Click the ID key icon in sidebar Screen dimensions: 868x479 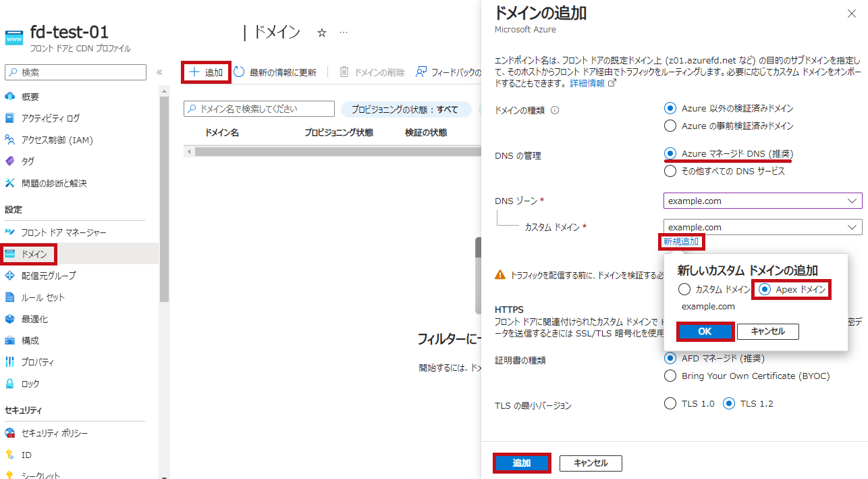(9, 455)
